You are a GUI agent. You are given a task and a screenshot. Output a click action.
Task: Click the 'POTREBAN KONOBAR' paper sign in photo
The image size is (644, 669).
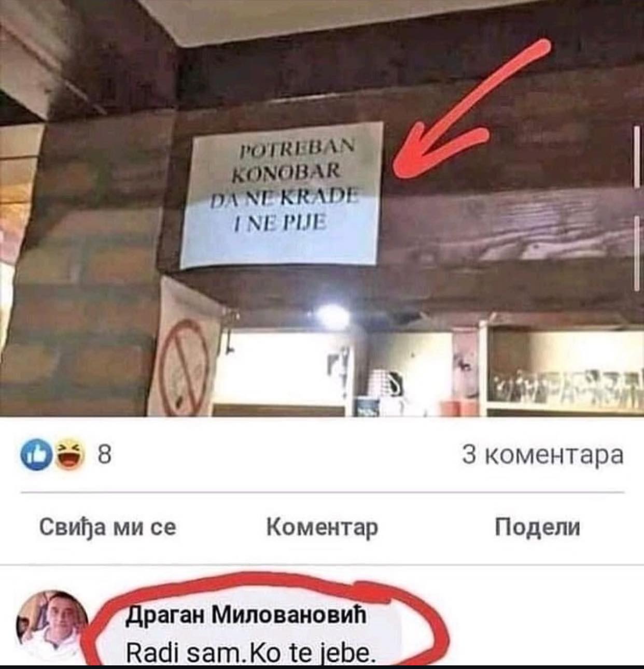click(282, 195)
